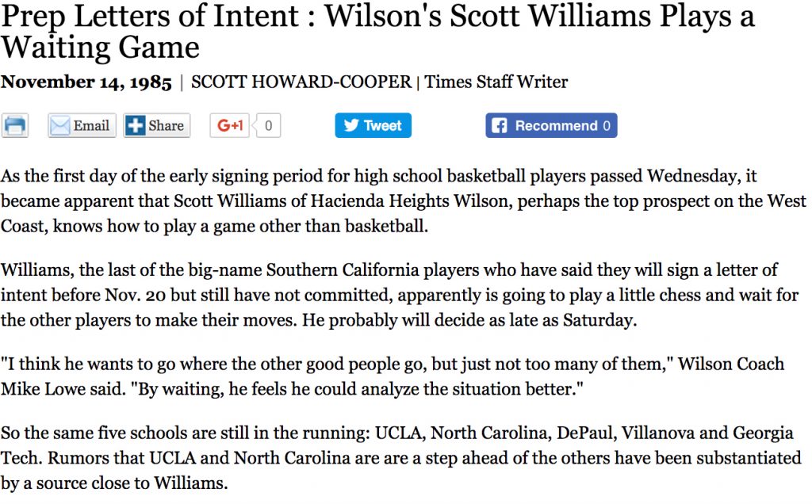Click the Google +1 button
Viewport: 812px width, 504px height.
230,125
